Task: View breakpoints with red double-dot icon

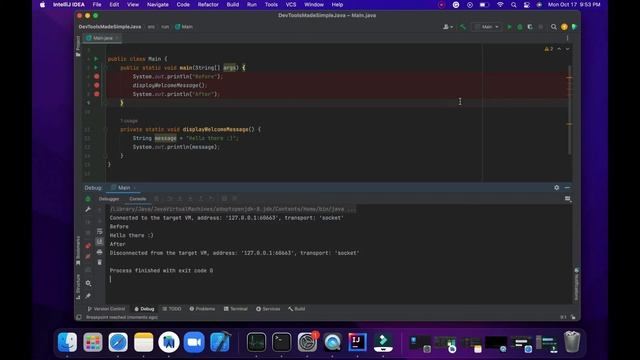Action: (x=88, y=246)
